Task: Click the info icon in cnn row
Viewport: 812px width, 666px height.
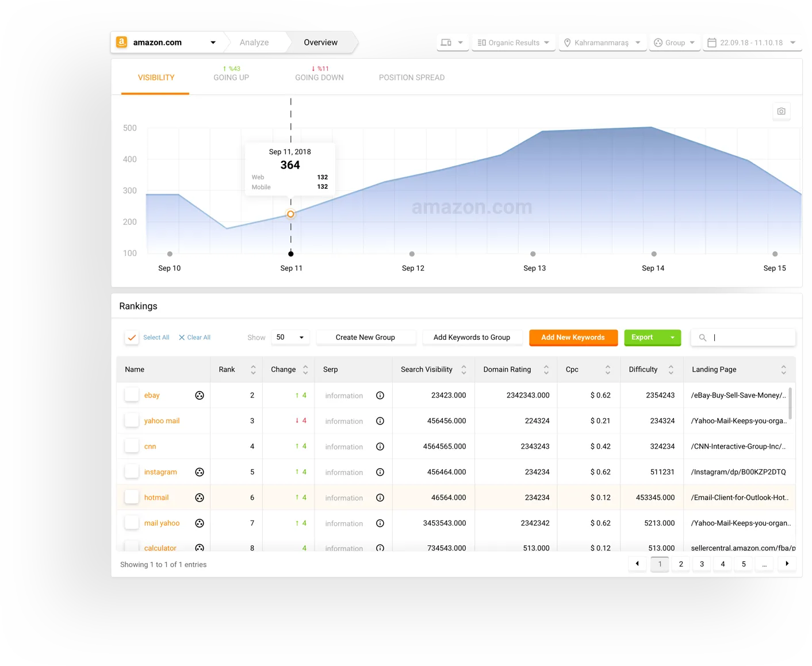Action: [380, 447]
